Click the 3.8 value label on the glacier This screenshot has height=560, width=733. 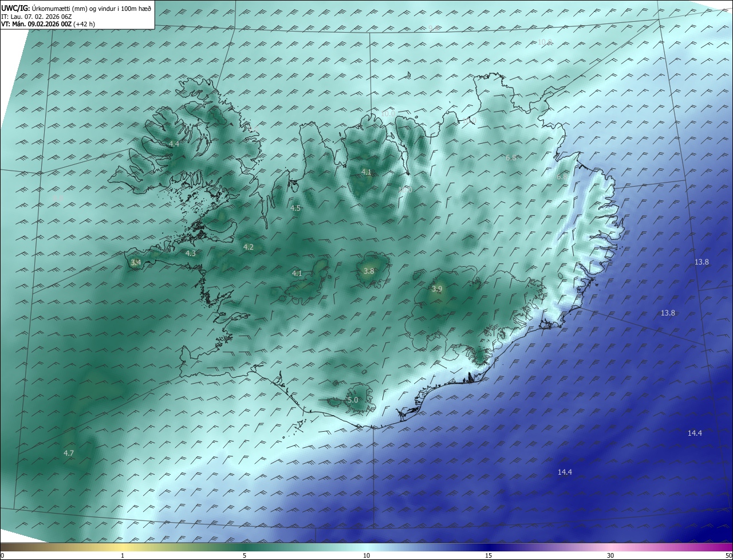point(369,271)
